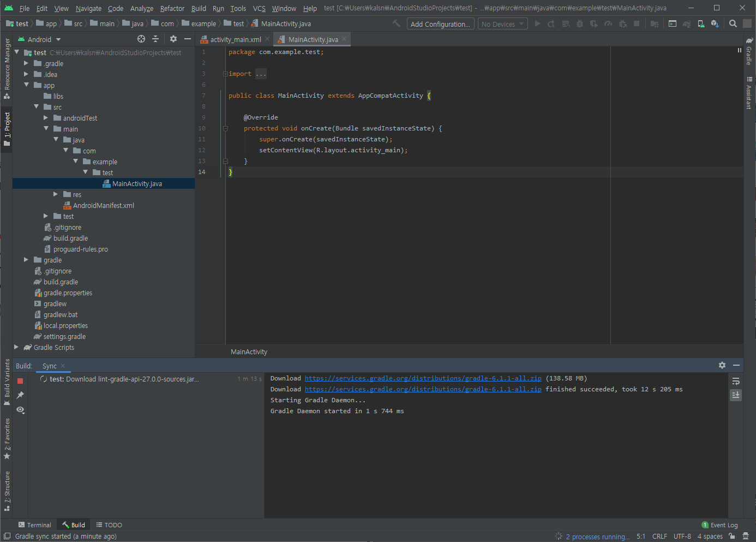Close the Sync build tab
This screenshot has width=756, height=542.
click(63, 366)
